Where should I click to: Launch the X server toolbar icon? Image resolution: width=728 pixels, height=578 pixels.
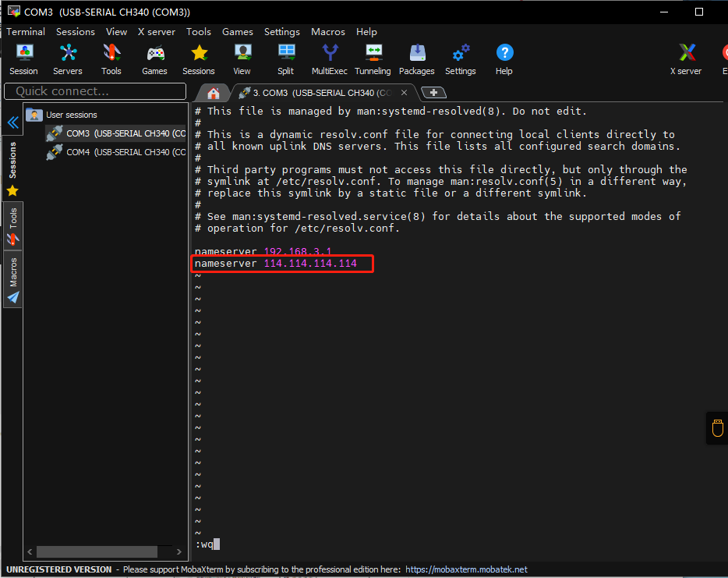[x=686, y=59]
